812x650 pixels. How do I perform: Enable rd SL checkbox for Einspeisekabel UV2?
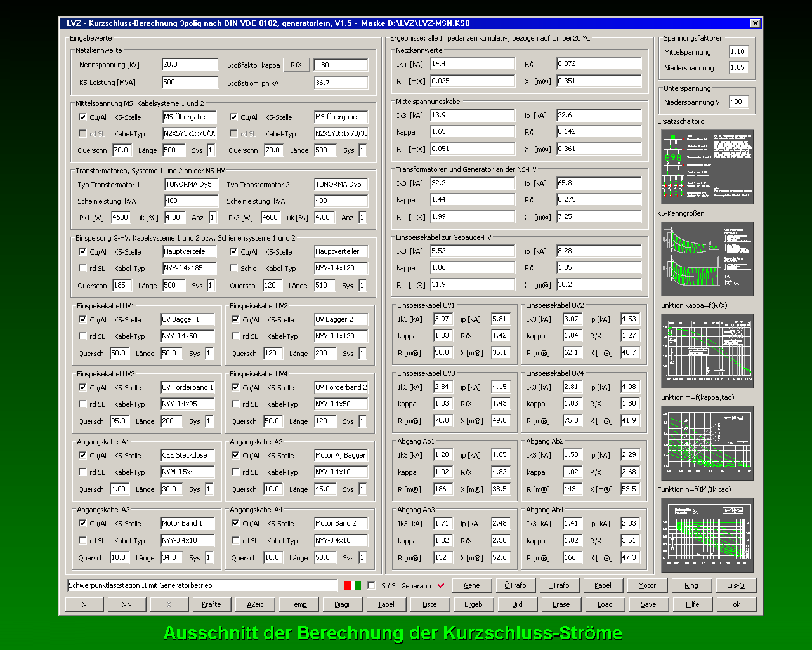(x=235, y=336)
